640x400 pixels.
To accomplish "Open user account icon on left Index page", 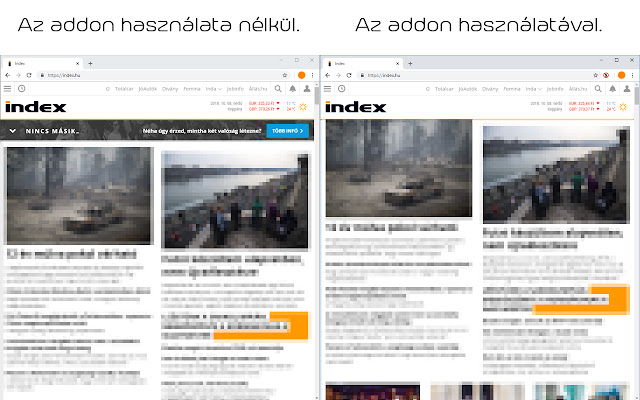I will 307,89.
